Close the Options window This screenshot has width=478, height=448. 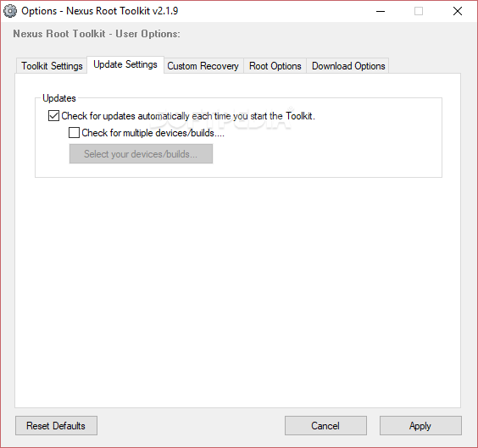pos(458,11)
